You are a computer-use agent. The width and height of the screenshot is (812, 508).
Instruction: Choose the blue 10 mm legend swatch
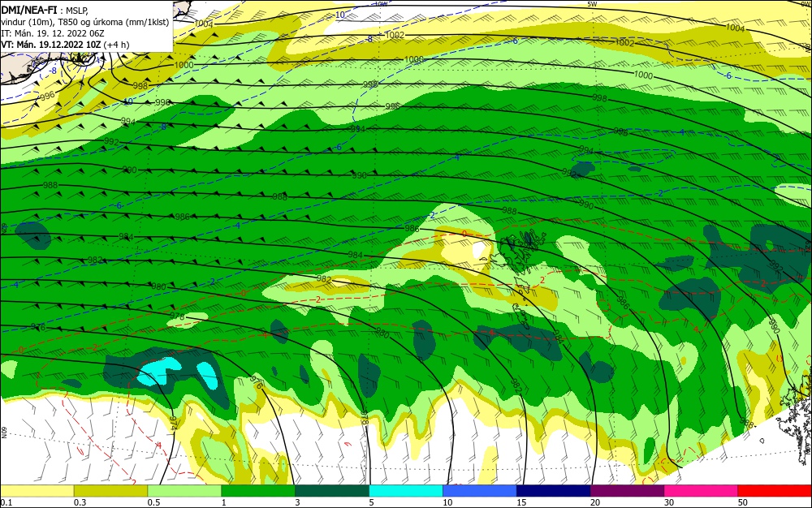480,491
